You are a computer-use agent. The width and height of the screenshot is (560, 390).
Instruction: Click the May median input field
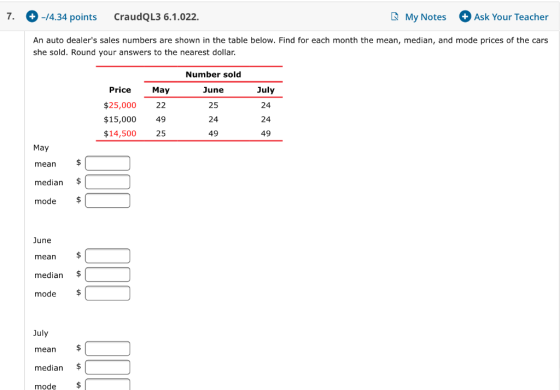108,182
